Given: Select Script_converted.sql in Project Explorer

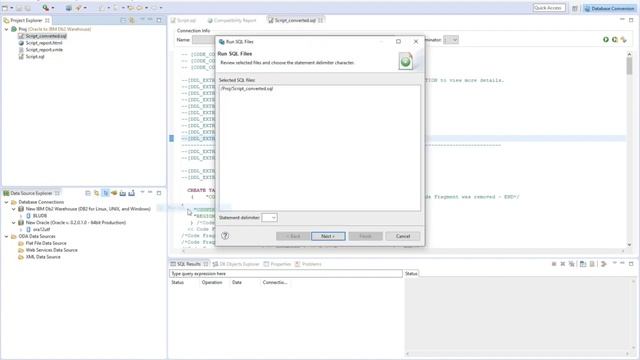Looking at the screenshot, I should coord(46,36).
